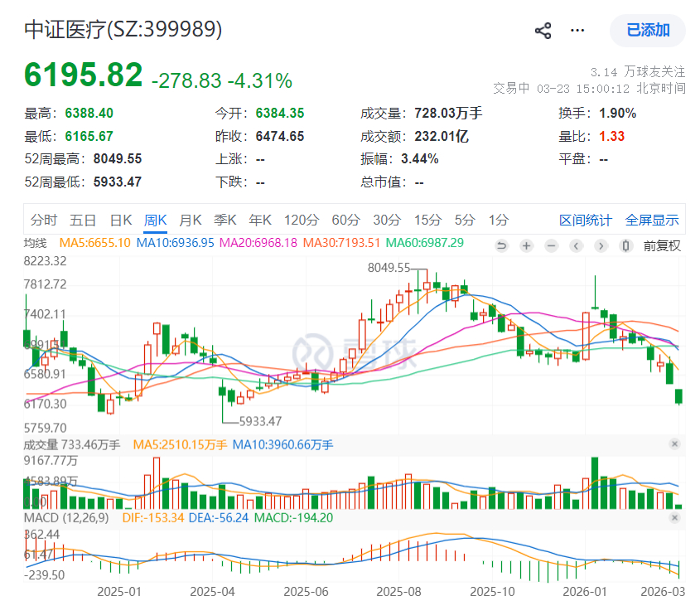Switch to the 年K tab
Viewport: 700px width, 606px height.
[260, 220]
